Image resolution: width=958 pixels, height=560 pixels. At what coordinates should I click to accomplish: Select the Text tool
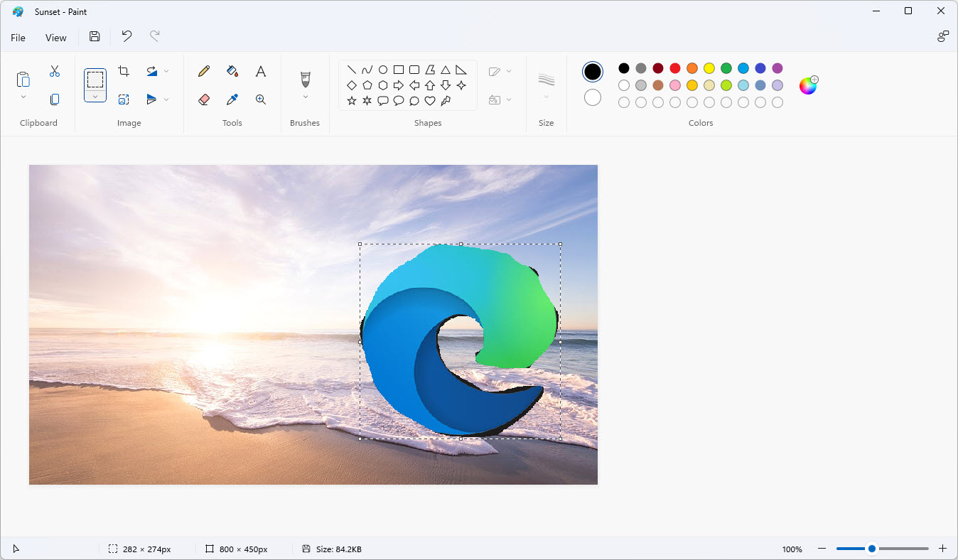261,71
